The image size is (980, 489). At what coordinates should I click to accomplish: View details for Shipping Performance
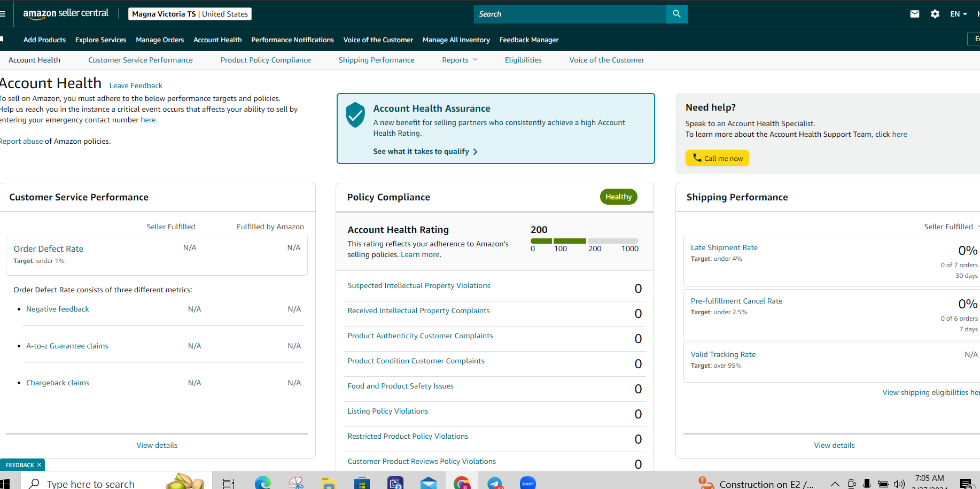click(834, 445)
